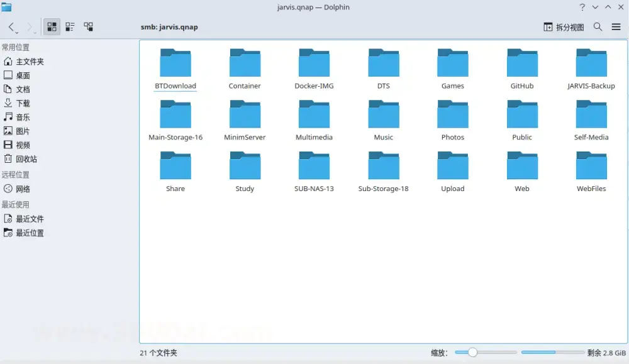Open the Sub-Storage-18 folder
629x364 pixels.
383,172
